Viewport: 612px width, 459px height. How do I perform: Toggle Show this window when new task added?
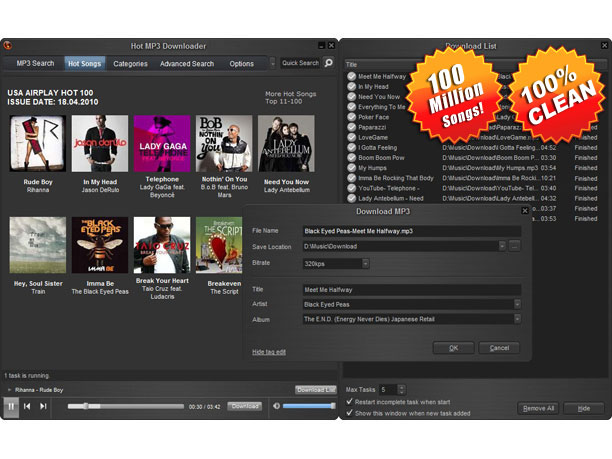pos(349,413)
